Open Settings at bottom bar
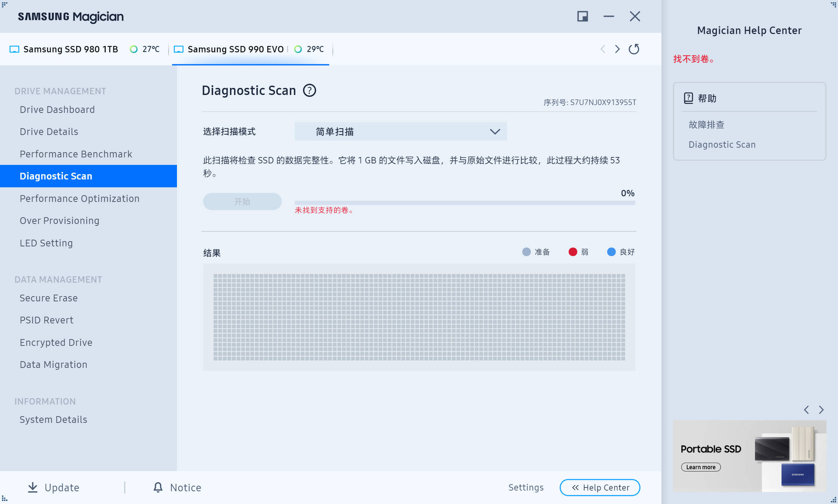 tap(526, 488)
